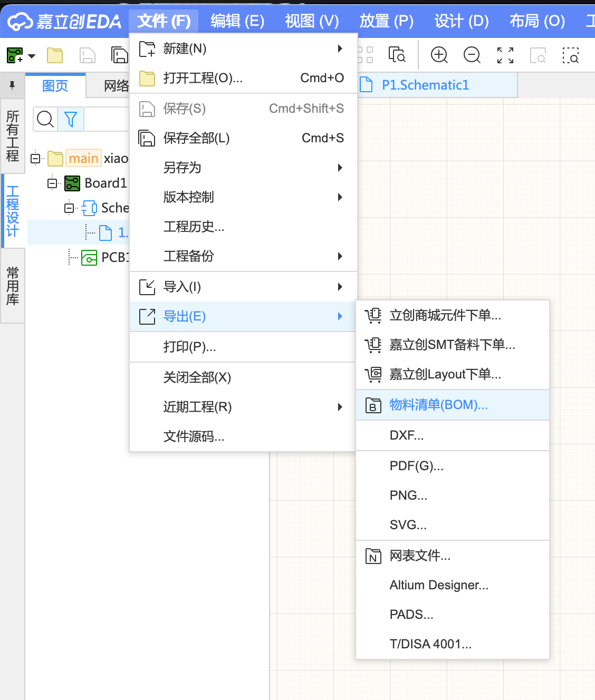Image resolution: width=595 pixels, height=700 pixels.
Task: Open the 所有工程 side tab
Action: pos(13,135)
